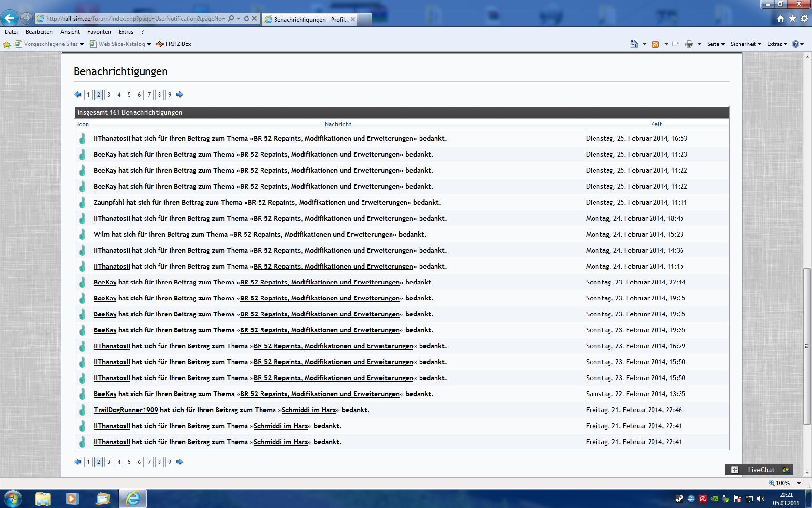Go to previous page using arrow above the table
Image resolution: width=812 pixels, height=508 pixels.
pyautogui.click(x=78, y=95)
